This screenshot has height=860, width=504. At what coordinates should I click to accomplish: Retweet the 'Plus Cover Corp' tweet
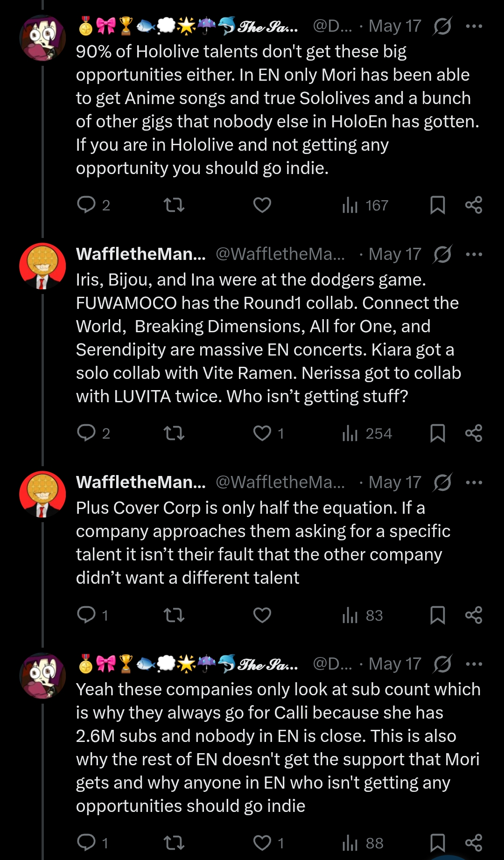coord(174,615)
